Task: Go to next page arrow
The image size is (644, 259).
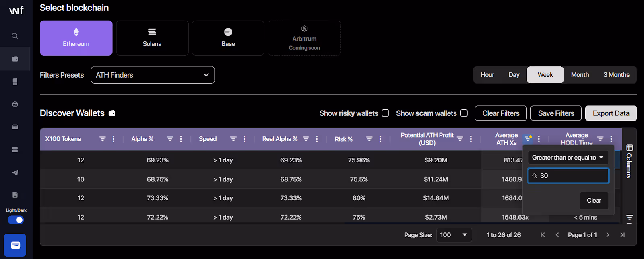Action: (x=608, y=235)
